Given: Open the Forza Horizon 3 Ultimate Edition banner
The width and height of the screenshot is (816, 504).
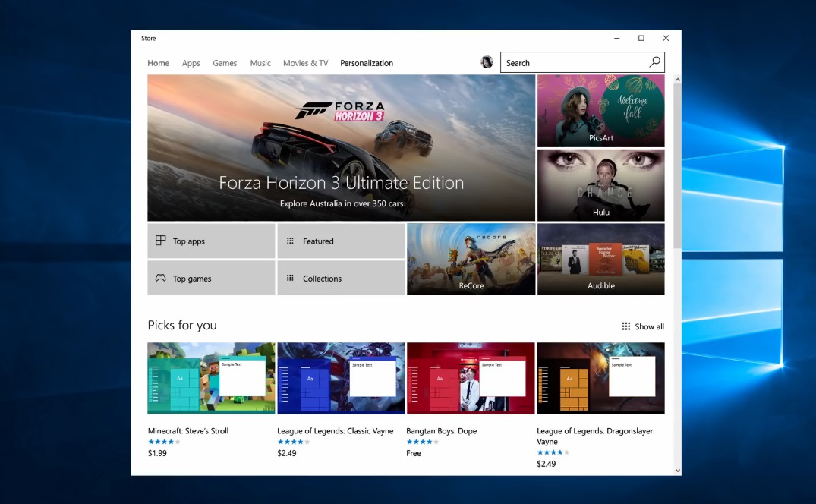Looking at the screenshot, I should pos(341,148).
